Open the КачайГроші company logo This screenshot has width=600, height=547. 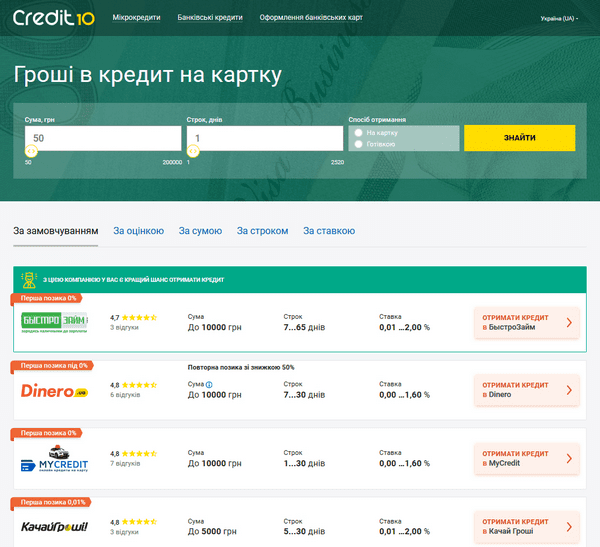(x=54, y=527)
